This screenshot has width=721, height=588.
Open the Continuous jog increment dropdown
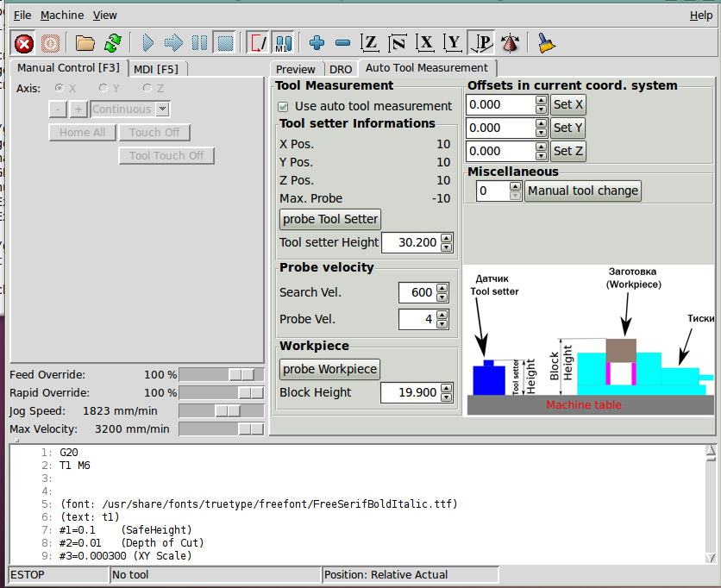pyautogui.click(x=162, y=109)
